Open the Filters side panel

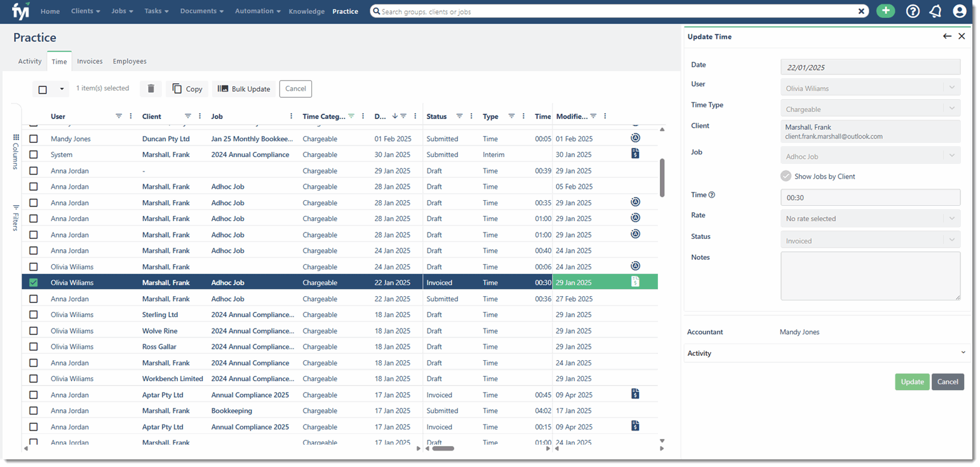click(16, 217)
